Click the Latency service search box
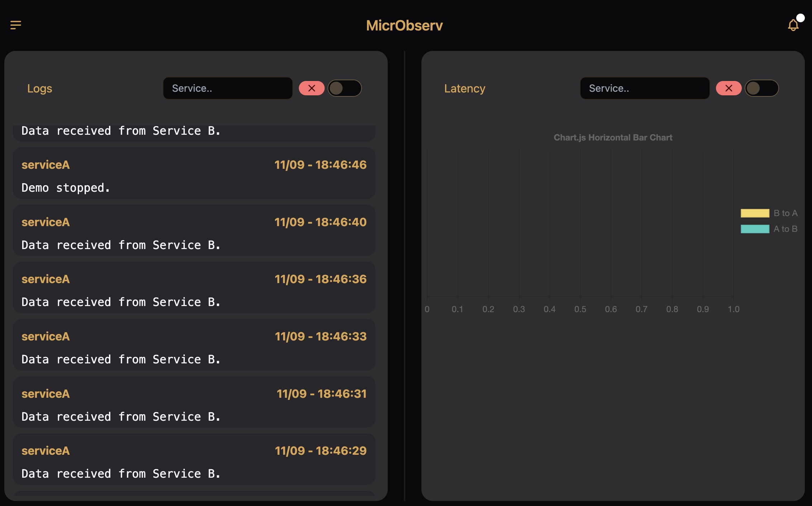Screen dimensions: 812x506 coord(644,88)
